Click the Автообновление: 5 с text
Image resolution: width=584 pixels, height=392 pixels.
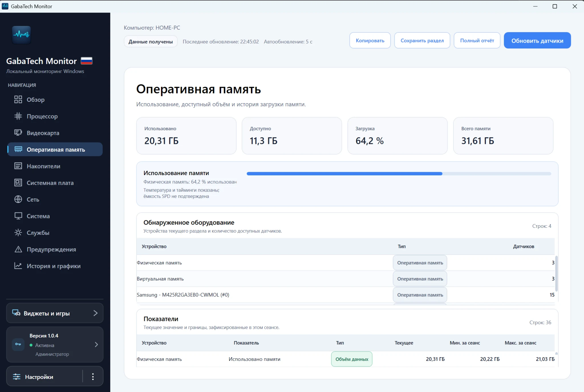coord(288,42)
